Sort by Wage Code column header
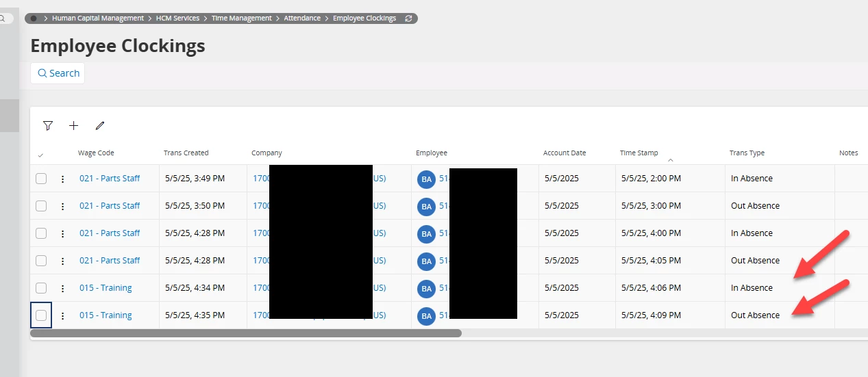 tap(96, 153)
